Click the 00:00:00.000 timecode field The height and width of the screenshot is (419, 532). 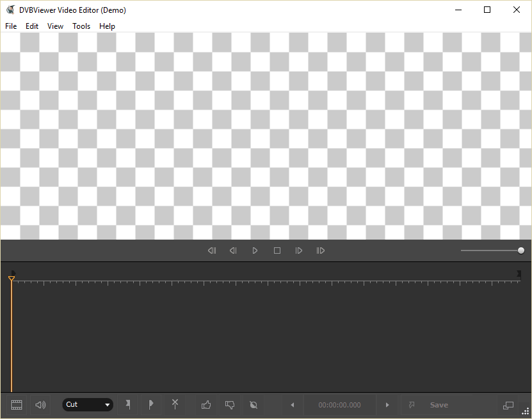(x=340, y=405)
